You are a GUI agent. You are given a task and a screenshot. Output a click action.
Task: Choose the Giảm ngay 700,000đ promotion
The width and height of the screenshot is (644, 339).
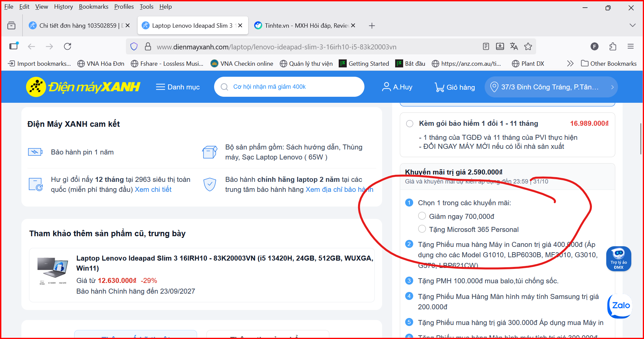click(422, 216)
